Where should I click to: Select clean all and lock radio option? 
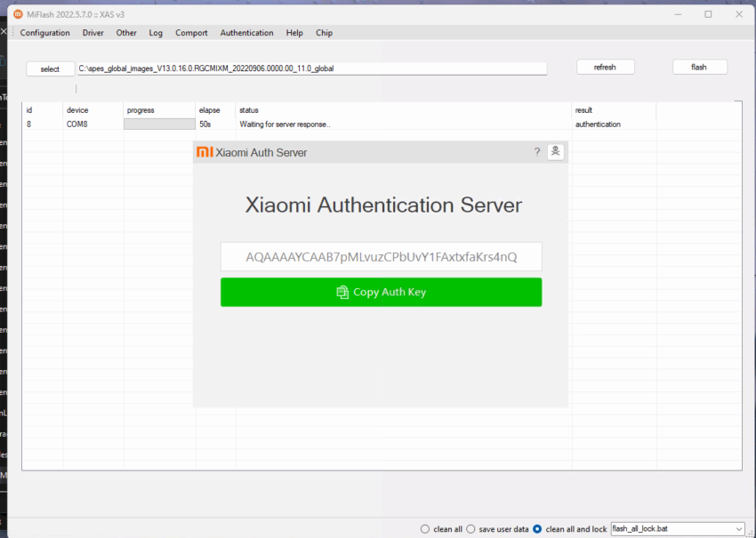click(x=537, y=529)
